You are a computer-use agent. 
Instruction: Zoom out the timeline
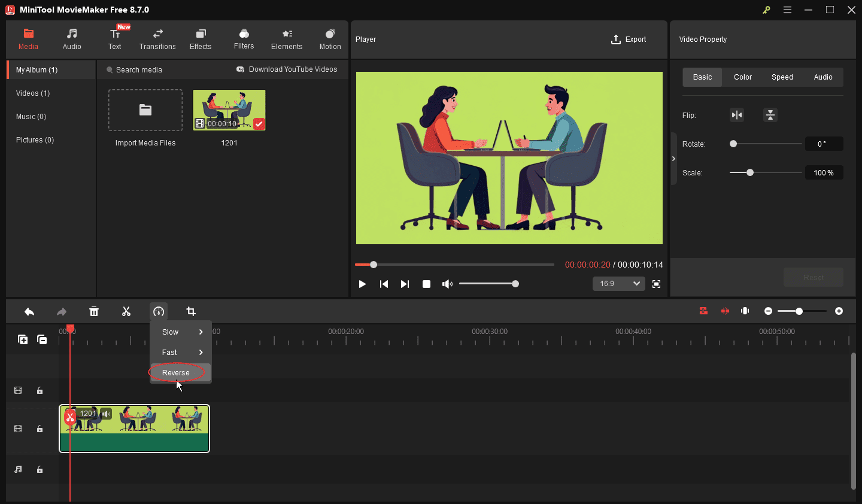point(768,311)
